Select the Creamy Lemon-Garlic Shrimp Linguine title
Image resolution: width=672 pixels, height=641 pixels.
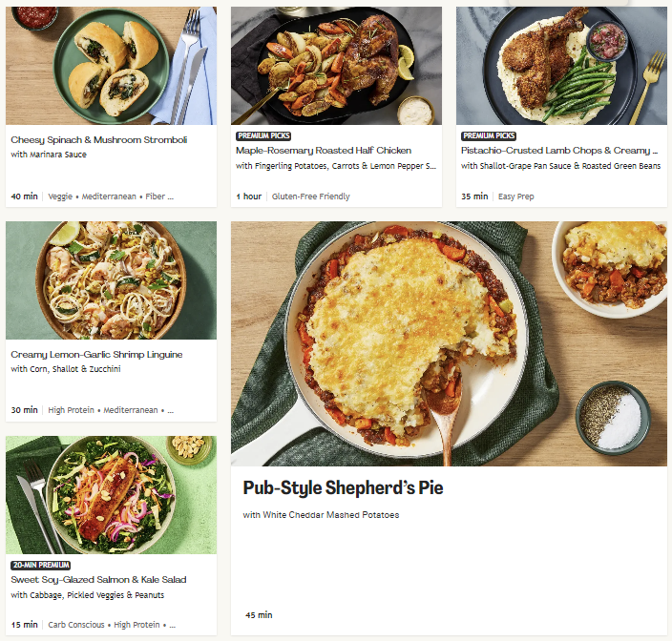point(96,355)
